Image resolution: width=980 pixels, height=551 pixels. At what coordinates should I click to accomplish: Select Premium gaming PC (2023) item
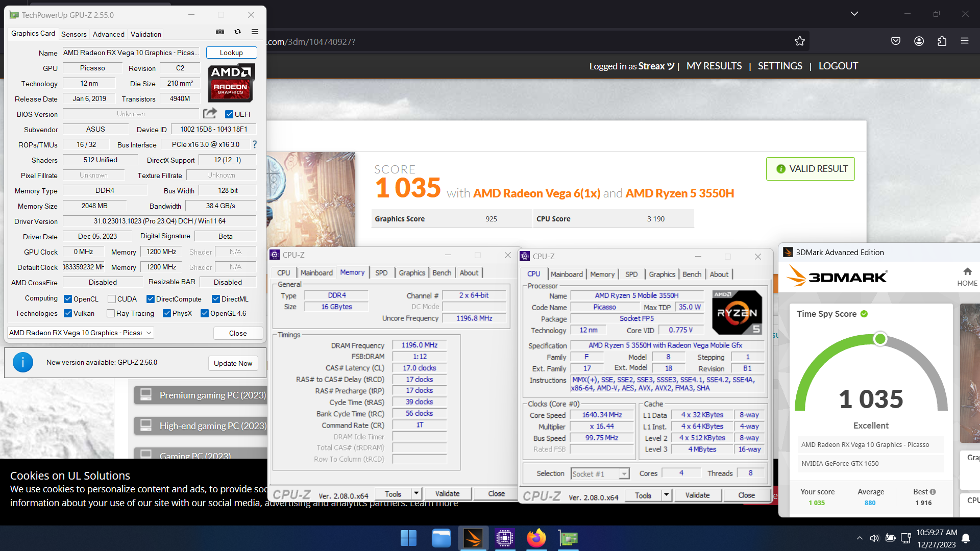pos(201,395)
